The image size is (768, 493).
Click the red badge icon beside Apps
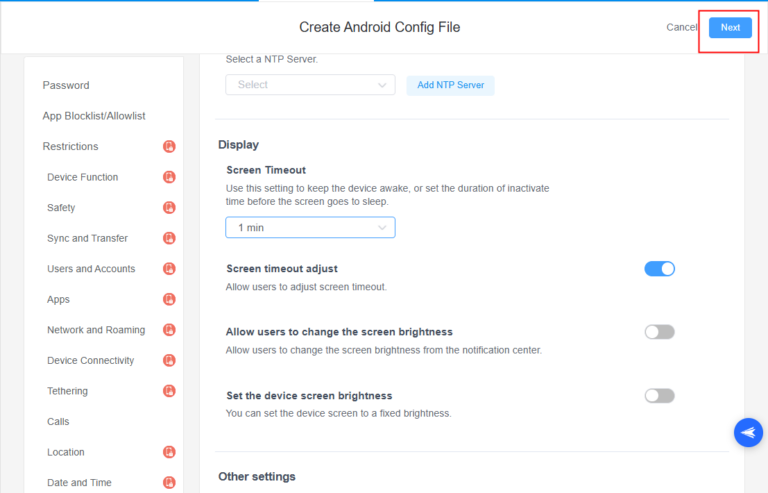click(169, 299)
